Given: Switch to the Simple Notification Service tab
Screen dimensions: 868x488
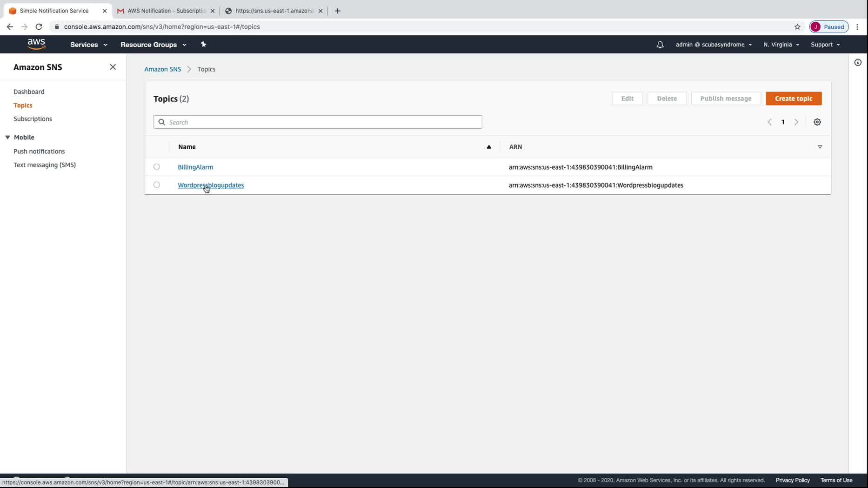Looking at the screenshot, I should [56, 11].
